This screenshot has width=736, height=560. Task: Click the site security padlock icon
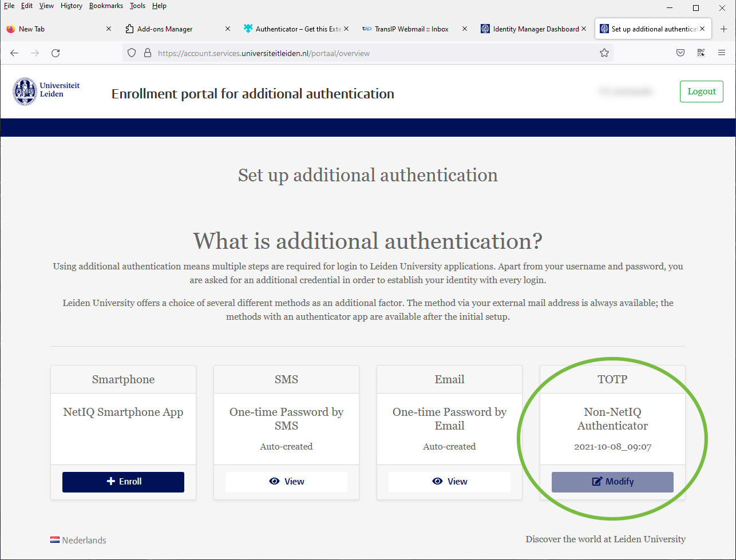coord(148,53)
